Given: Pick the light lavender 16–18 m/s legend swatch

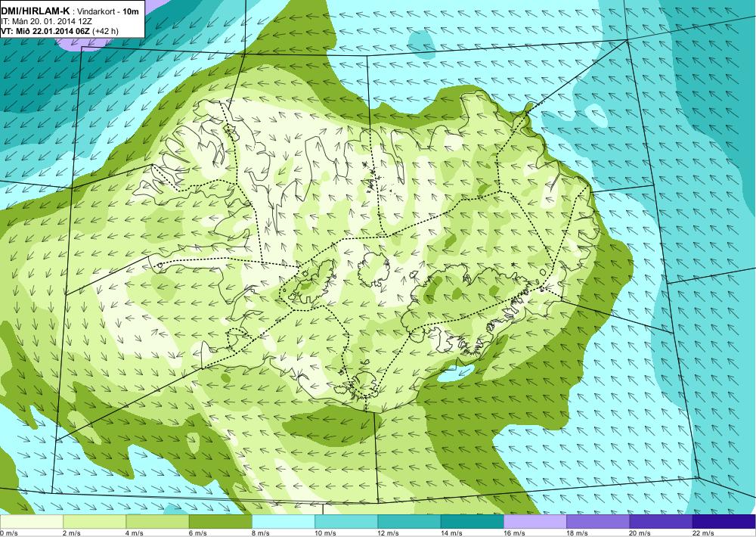Looking at the screenshot, I should 535,522.
